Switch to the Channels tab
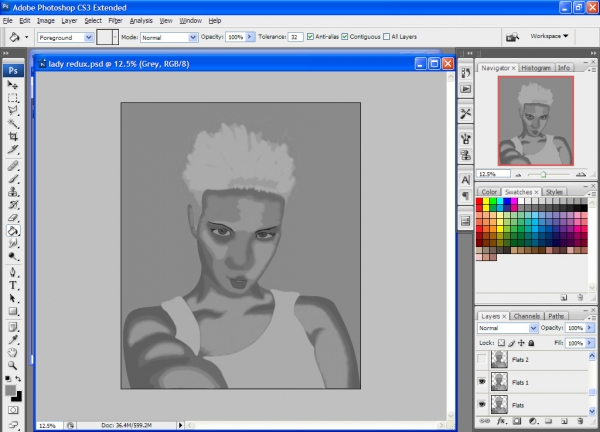The image size is (600, 432). pyautogui.click(x=527, y=316)
